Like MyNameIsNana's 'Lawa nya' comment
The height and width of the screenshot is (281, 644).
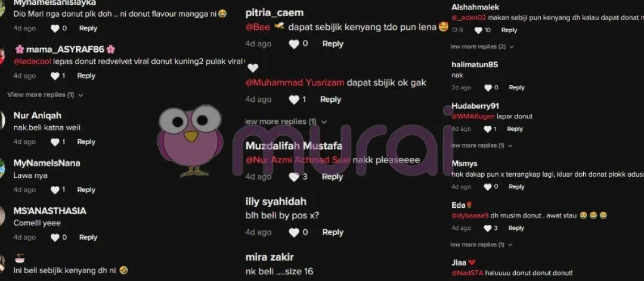tap(55, 190)
